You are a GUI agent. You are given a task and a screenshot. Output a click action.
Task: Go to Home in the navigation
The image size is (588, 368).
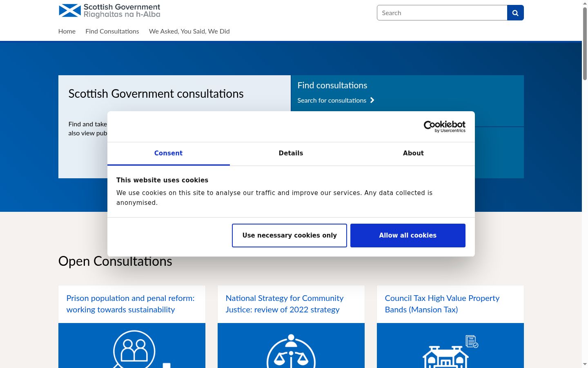click(x=67, y=31)
